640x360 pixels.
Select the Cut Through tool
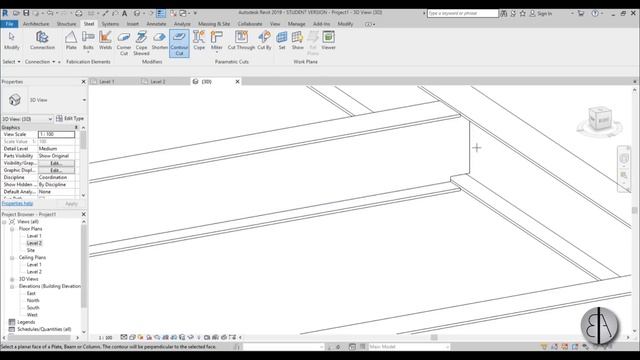pyautogui.click(x=241, y=40)
